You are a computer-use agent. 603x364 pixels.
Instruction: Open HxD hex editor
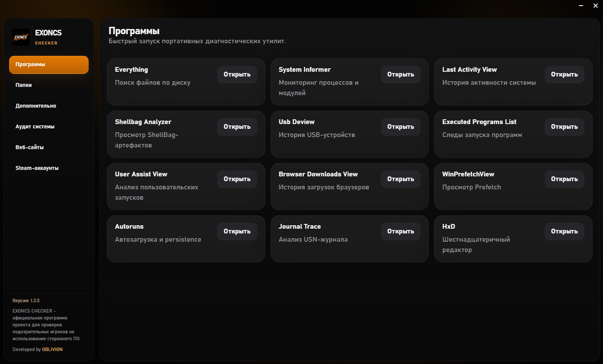[565, 231]
